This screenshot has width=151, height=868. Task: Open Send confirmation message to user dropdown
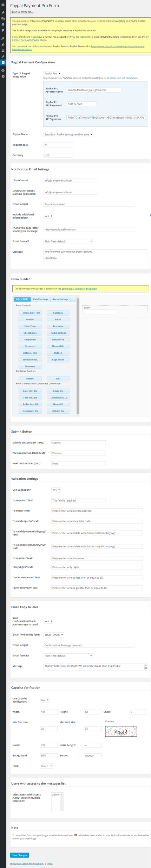coord(48,621)
